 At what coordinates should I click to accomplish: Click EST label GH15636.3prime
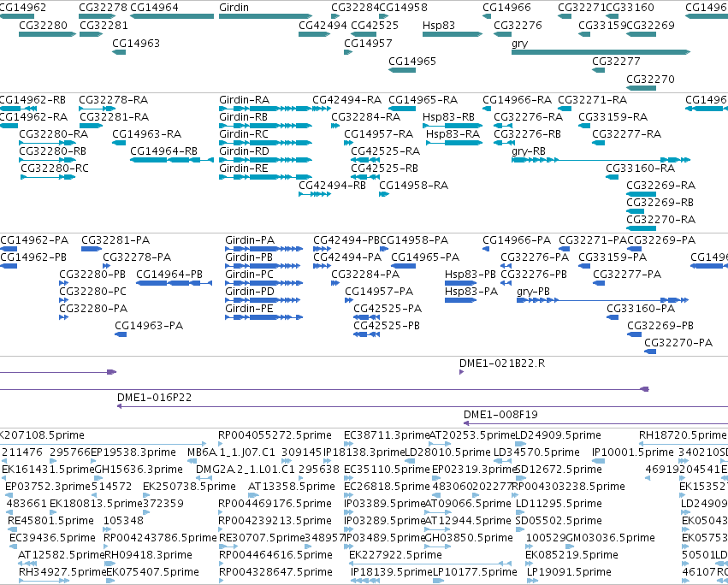click(x=139, y=470)
